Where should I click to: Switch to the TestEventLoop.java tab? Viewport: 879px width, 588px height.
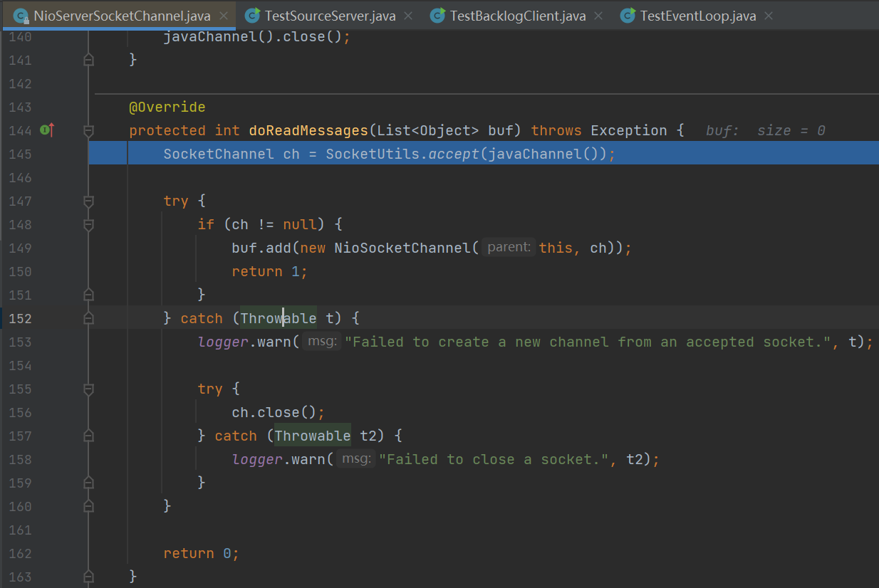[x=697, y=16]
